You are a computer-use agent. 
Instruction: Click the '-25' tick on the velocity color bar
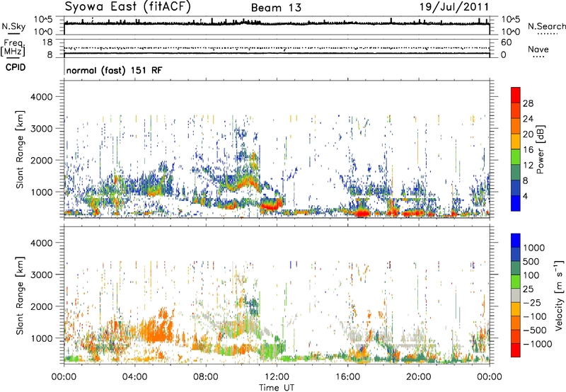tap(531, 302)
